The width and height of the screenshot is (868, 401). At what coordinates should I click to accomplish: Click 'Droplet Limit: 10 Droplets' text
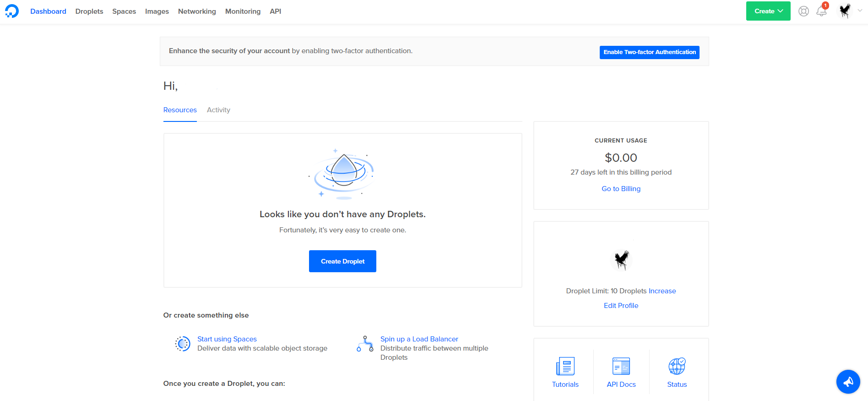606,291
